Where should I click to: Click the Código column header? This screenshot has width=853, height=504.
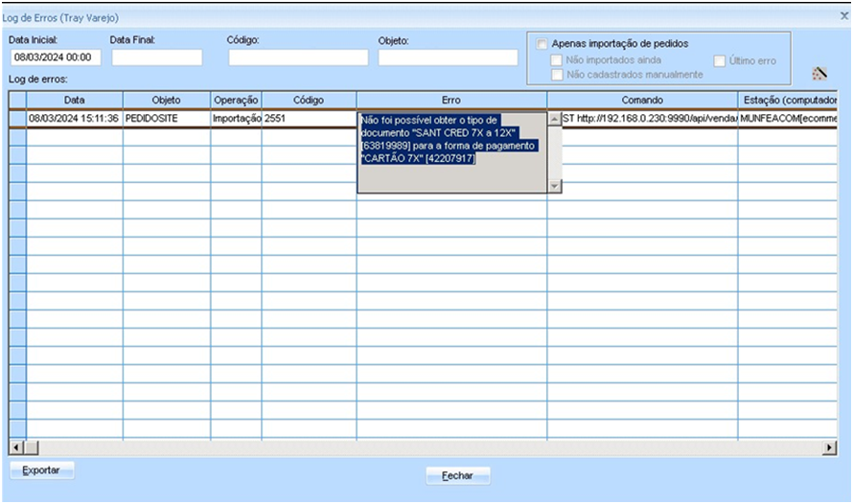tap(309, 100)
